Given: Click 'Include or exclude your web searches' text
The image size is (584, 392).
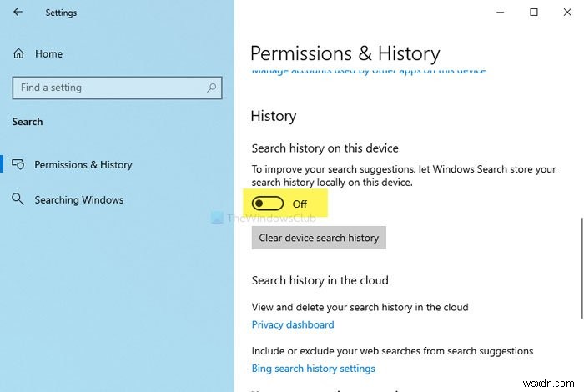Looking at the screenshot, I should pyautogui.click(x=392, y=351).
